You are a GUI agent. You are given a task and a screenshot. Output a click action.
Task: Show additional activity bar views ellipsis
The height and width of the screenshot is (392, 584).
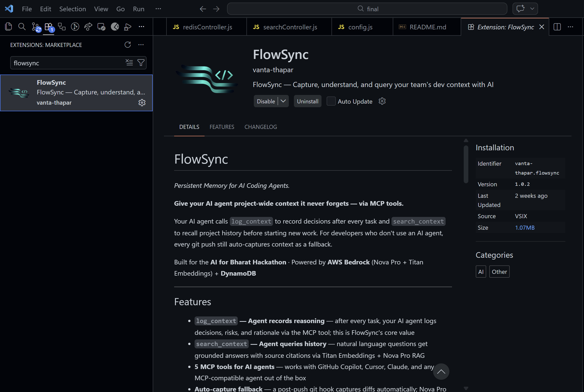tap(141, 27)
